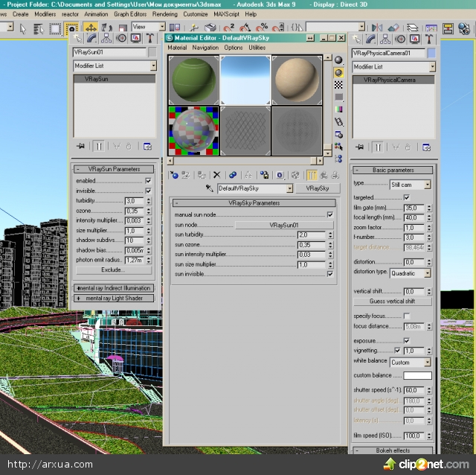The image size is (476, 475).
Task: Open Navigation menu in Material Editor
Action: coord(205,48)
